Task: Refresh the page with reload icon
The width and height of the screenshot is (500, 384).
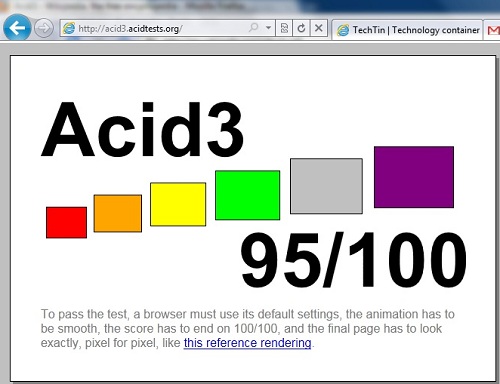Action: click(x=301, y=28)
